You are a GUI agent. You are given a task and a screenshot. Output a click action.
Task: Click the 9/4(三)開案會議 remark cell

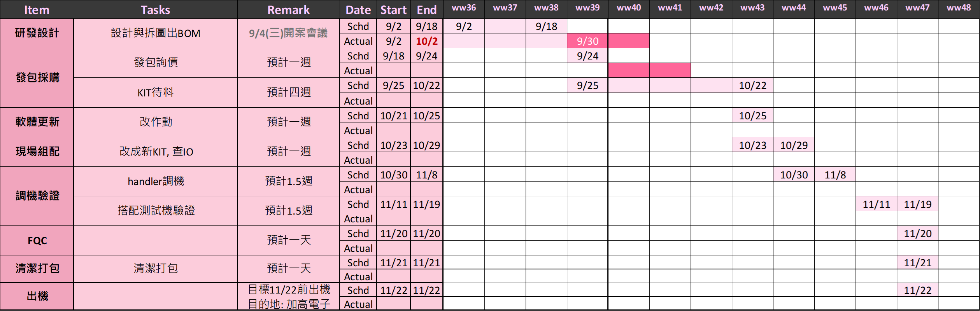tap(288, 33)
